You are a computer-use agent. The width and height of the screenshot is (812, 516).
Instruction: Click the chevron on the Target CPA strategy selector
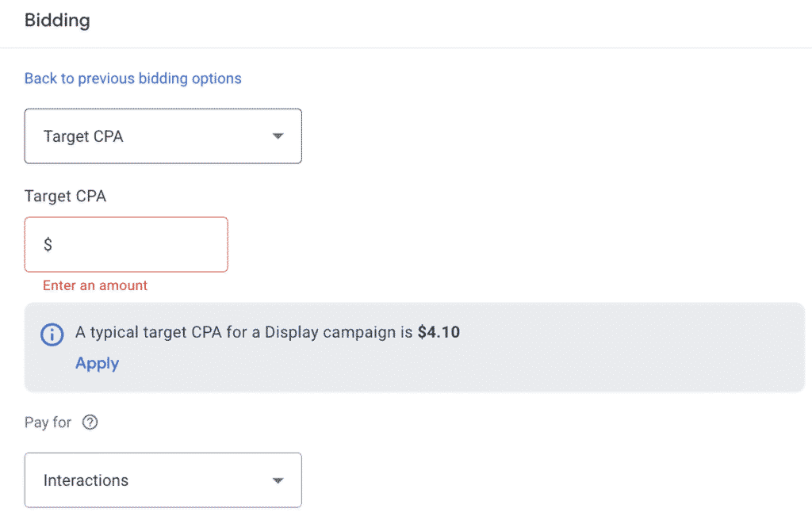(x=278, y=136)
